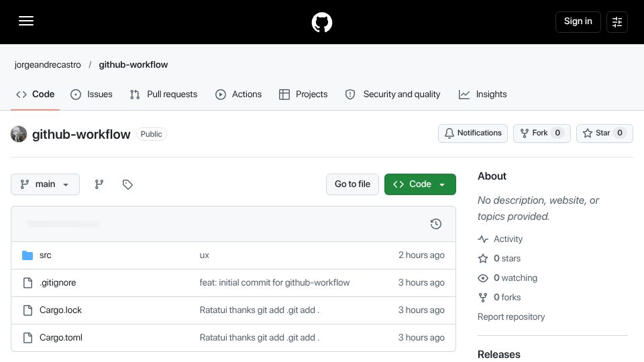
Task: Open commit history clock icon
Action: 436,224
